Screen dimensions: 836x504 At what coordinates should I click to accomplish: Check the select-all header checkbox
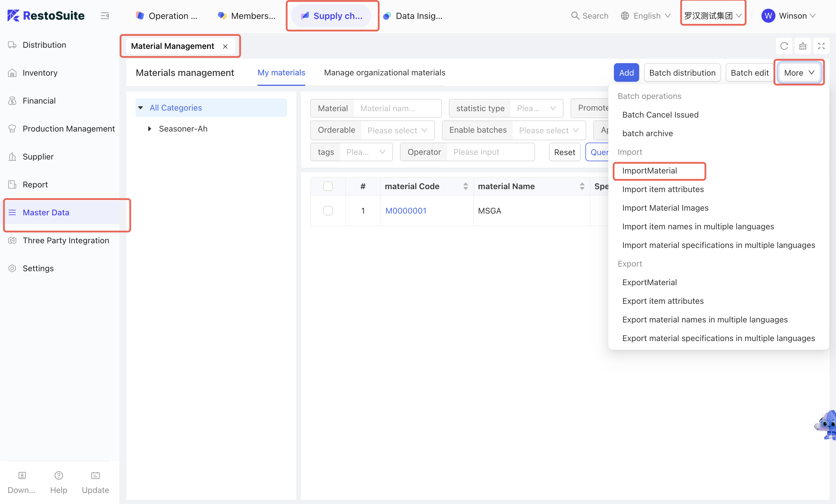pyautogui.click(x=328, y=186)
